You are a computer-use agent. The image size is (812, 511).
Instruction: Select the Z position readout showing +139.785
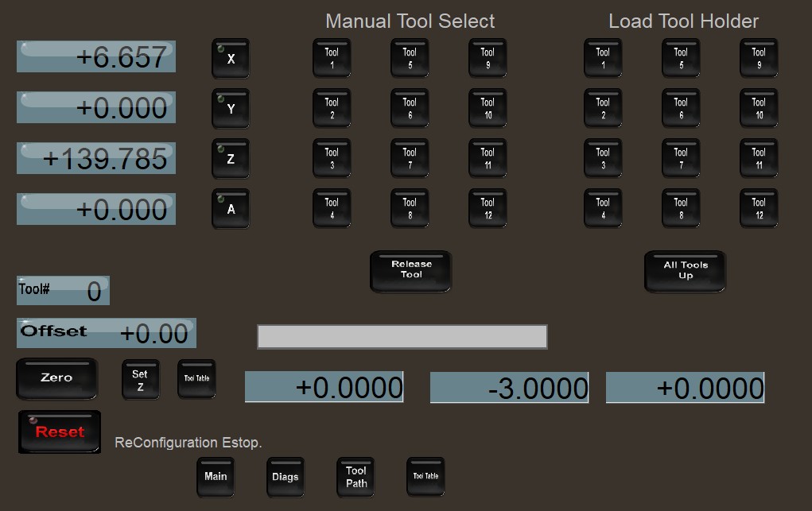pyautogui.click(x=96, y=158)
